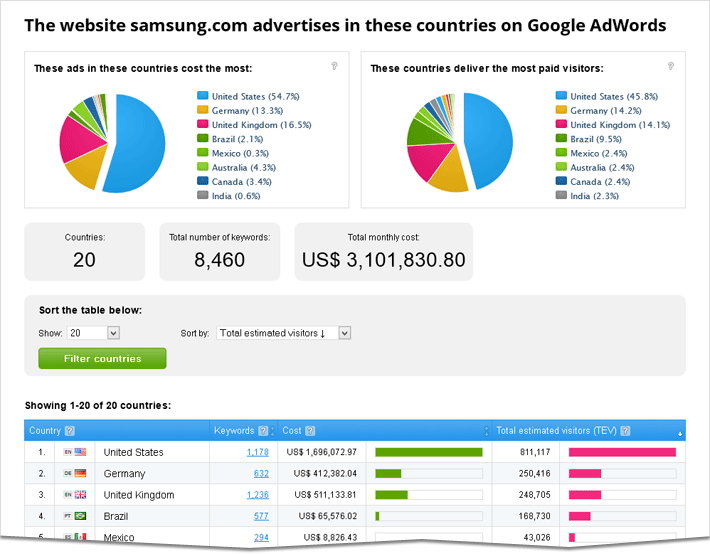Image resolution: width=710 pixels, height=554 pixels.
Task: Open the Show count dropdown set to 20
Action: pos(94,333)
